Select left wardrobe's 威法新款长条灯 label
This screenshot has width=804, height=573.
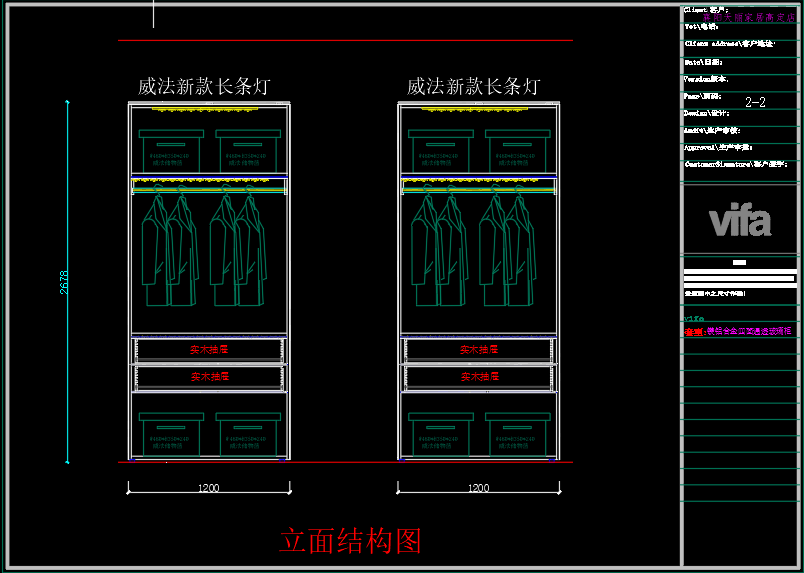[204, 87]
